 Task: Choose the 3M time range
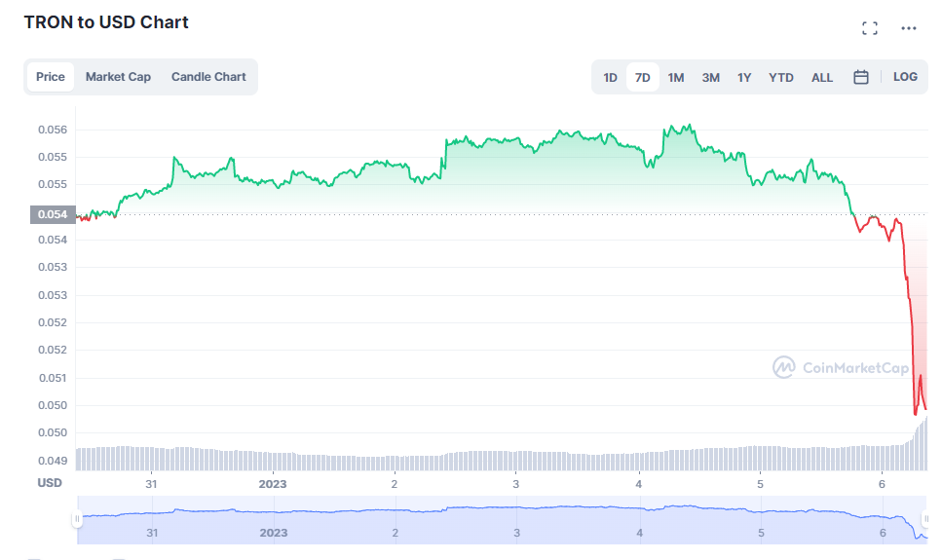coord(711,78)
